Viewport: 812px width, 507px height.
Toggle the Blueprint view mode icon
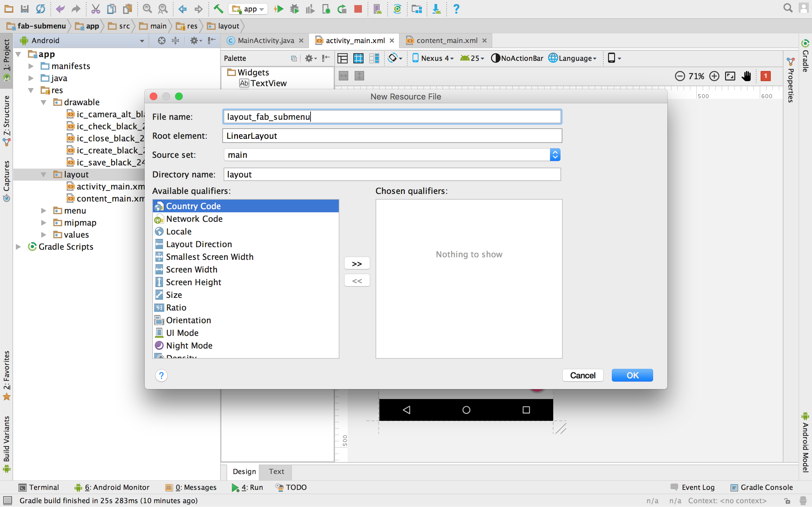point(358,58)
